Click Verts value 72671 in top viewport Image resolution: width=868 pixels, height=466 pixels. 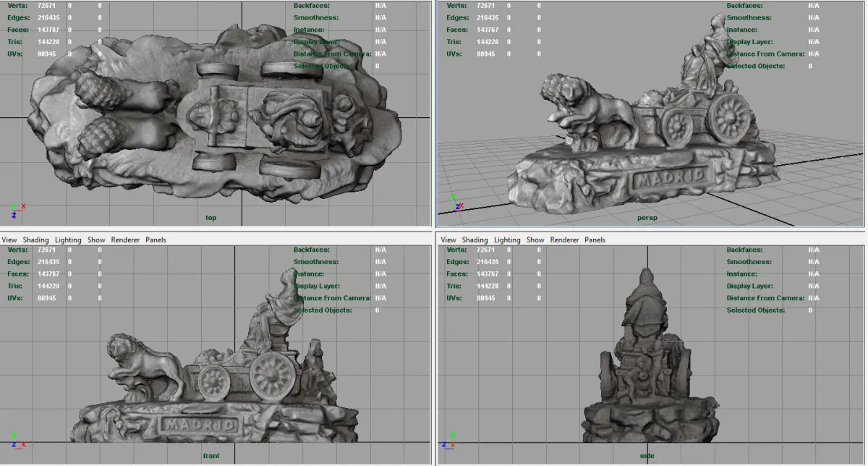point(47,5)
